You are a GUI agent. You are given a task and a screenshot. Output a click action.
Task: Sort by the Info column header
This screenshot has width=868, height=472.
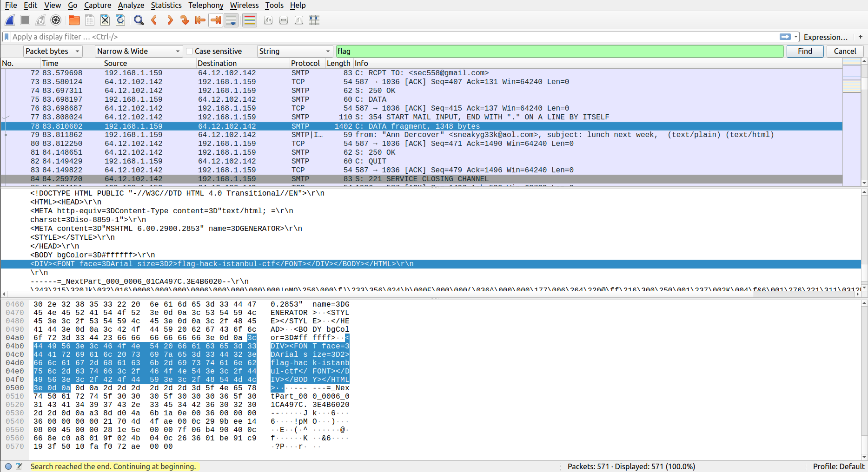(597, 63)
